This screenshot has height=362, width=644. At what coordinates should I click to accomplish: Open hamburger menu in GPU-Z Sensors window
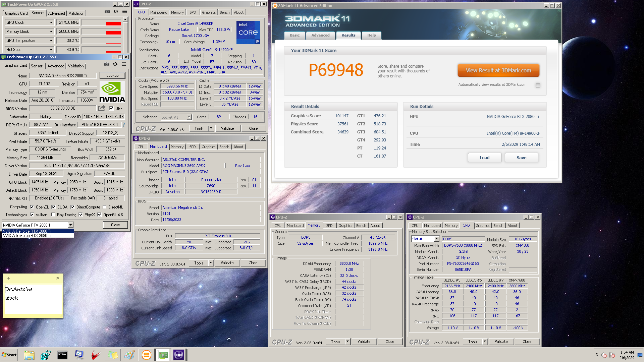(124, 11)
